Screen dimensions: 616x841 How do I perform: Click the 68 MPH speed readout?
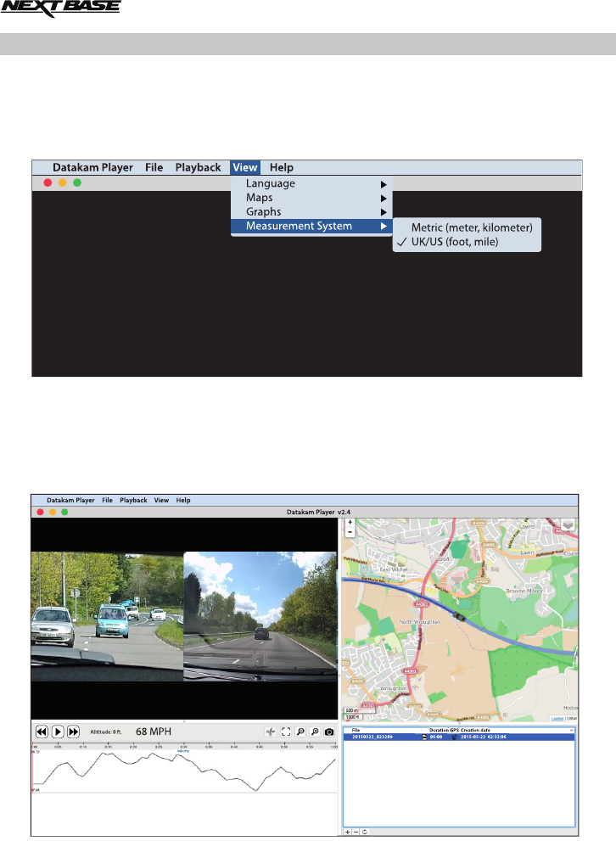tap(154, 732)
